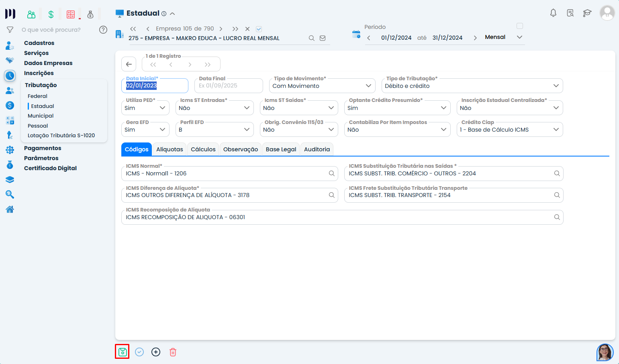Image resolution: width=619 pixels, height=364 pixels.
Task: Click the dollar sign icon in top bar
Action: (51, 14)
